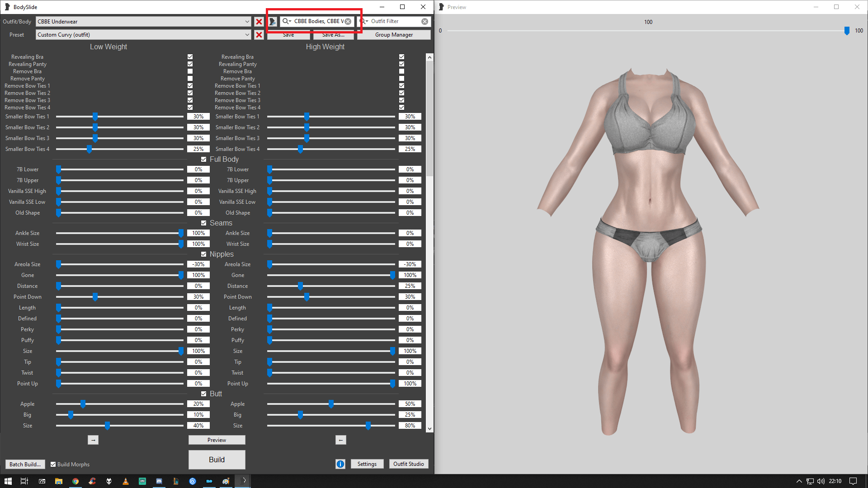Click the body silhouette refresh icon
Image resolution: width=868 pixels, height=488 pixels.
pyautogui.click(x=272, y=21)
